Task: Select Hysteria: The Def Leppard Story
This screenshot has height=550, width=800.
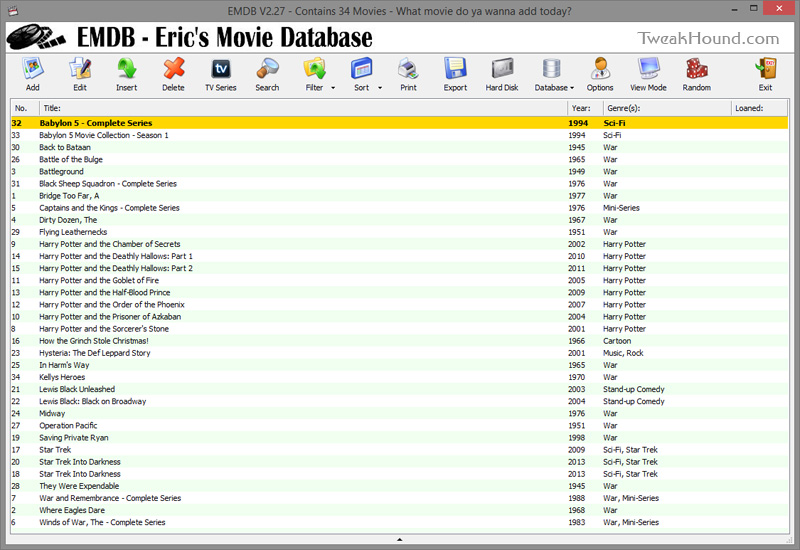Action: coord(399,353)
